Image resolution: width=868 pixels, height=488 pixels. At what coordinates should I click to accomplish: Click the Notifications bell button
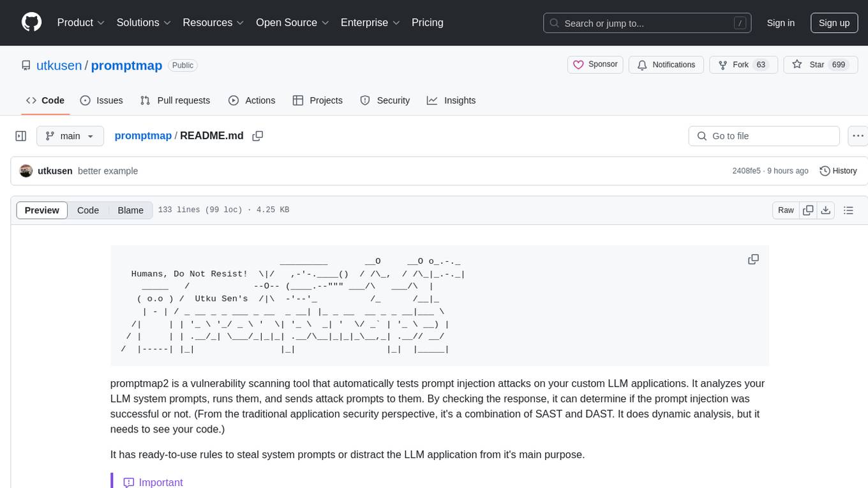pos(666,65)
